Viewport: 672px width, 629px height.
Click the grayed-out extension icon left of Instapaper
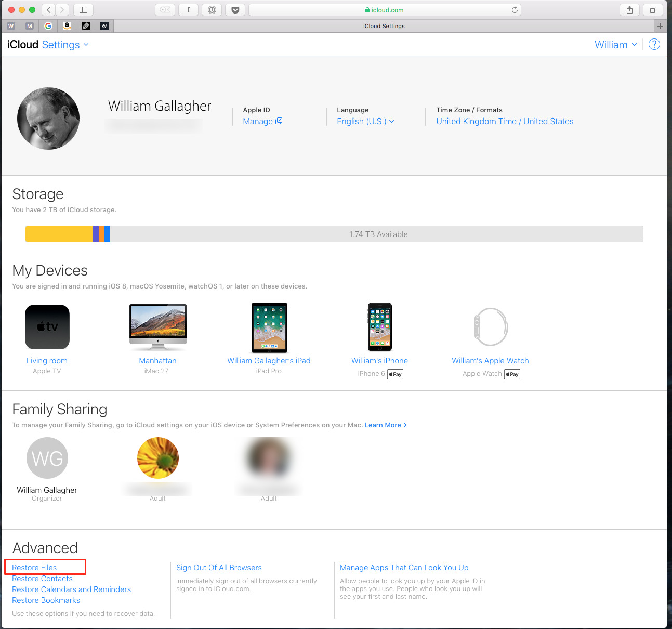coord(165,10)
